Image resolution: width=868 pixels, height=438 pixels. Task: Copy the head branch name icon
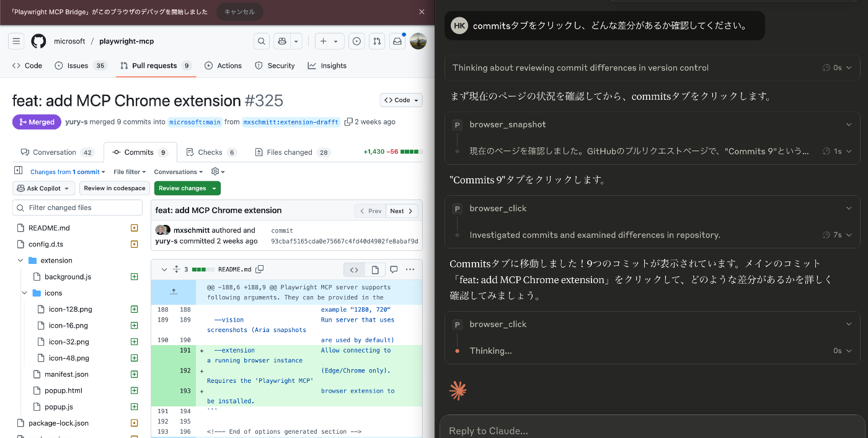tap(348, 122)
